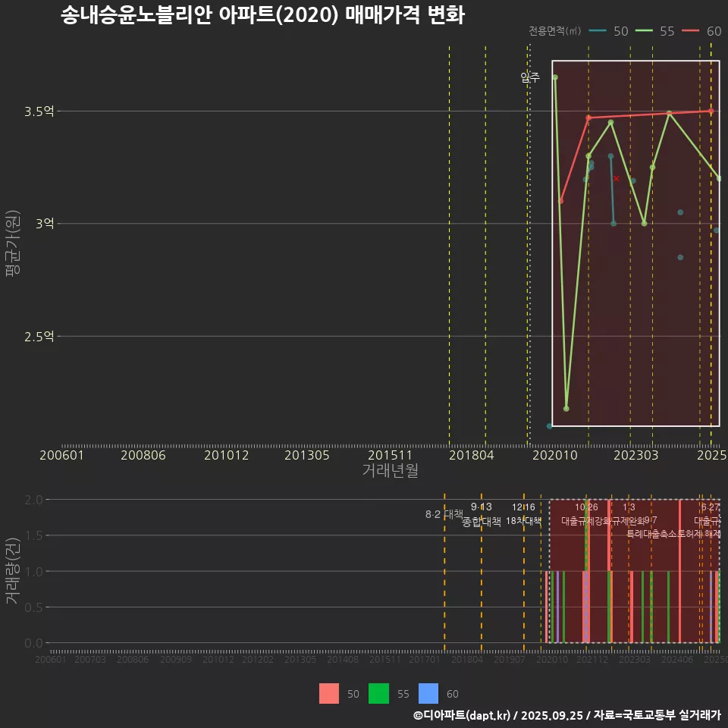This screenshot has height=728, width=728.
Task: Click the red x marker on the price chart
Action: click(617, 179)
